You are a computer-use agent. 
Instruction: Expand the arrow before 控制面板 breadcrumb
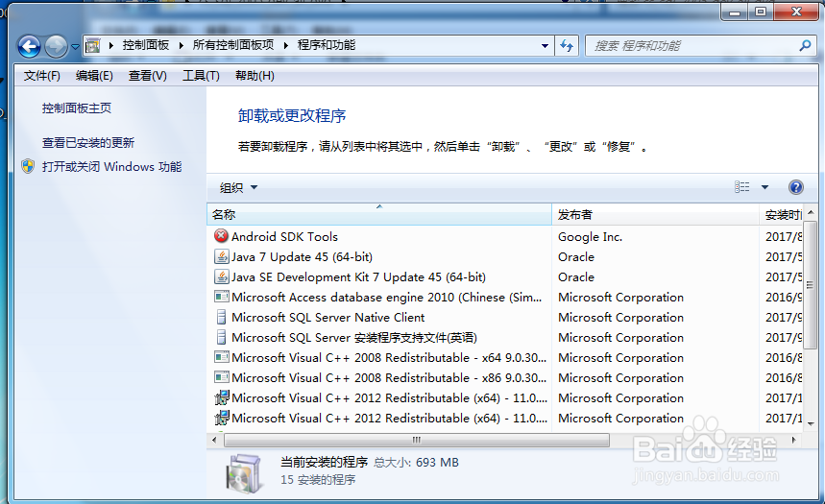pyautogui.click(x=111, y=45)
